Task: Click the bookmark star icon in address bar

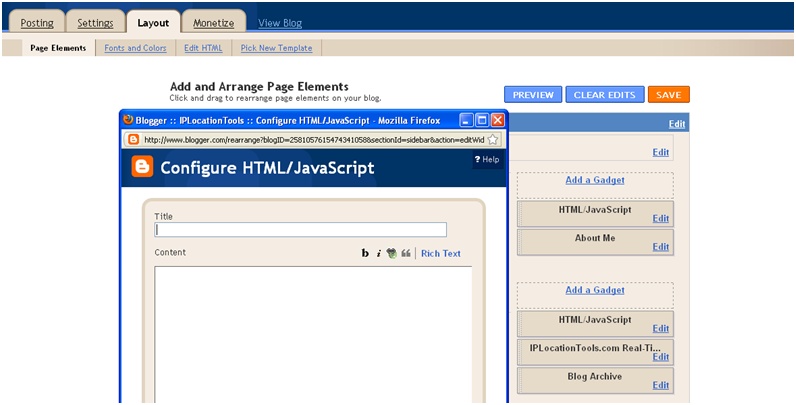Action: [x=492, y=140]
